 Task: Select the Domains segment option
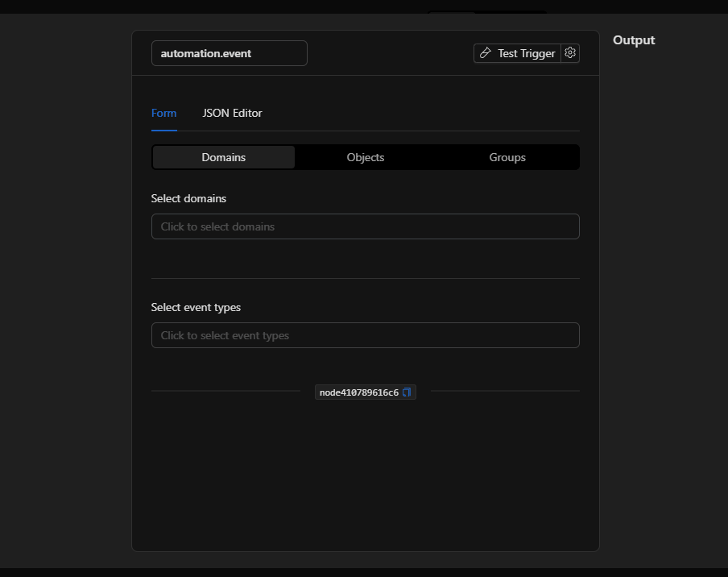coord(224,157)
